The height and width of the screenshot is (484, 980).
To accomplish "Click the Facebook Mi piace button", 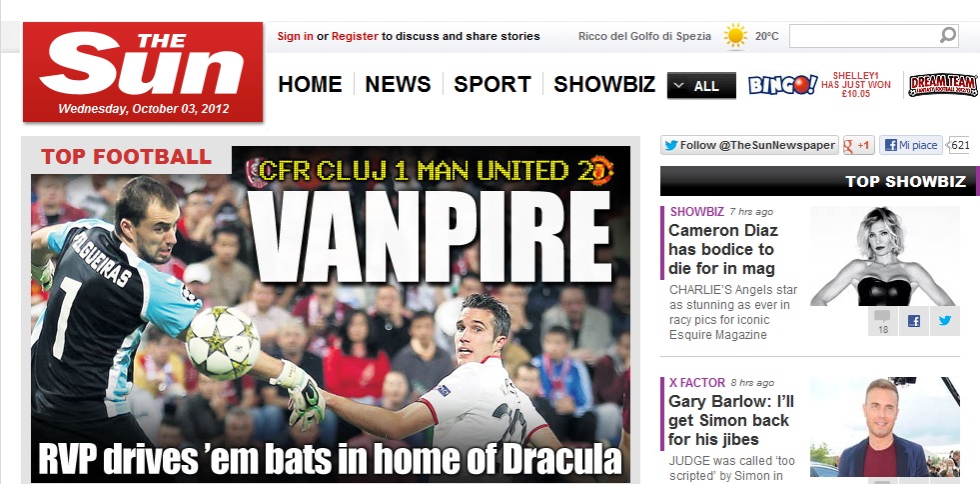I will pyautogui.click(x=911, y=145).
